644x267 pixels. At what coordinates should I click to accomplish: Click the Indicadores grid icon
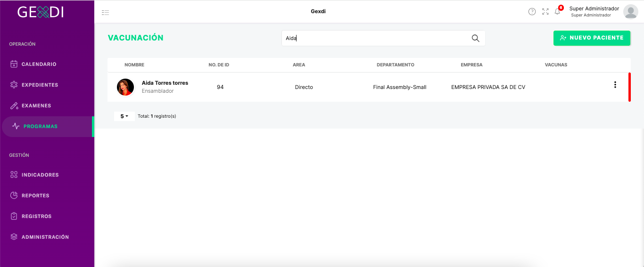[14, 175]
